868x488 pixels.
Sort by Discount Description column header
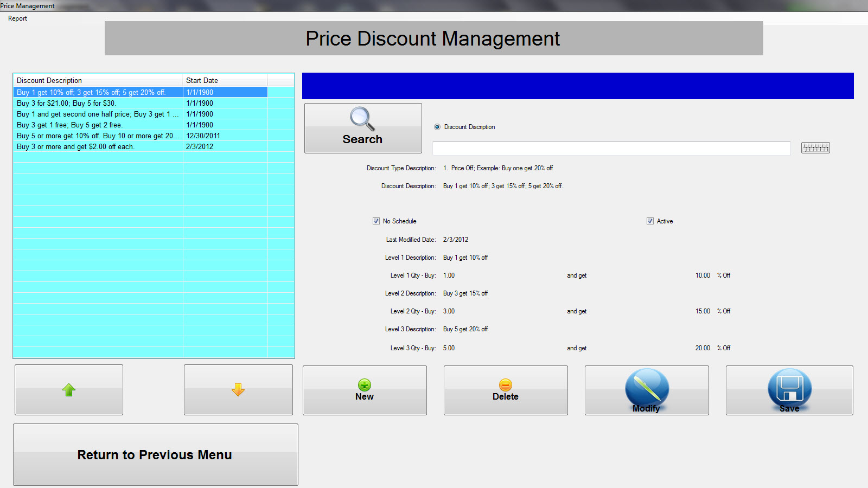click(98, 80)
